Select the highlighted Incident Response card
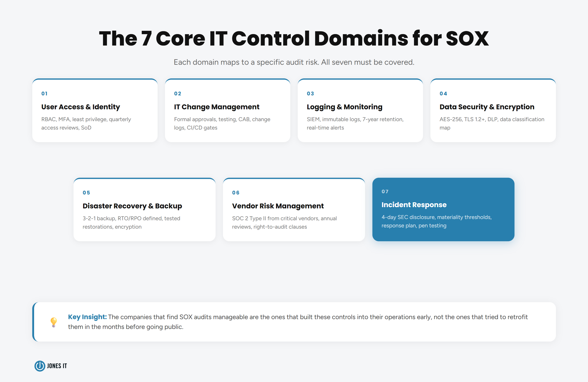Image resolution: width=588 pixels, height=382 pixels. [x=444, y=210]
